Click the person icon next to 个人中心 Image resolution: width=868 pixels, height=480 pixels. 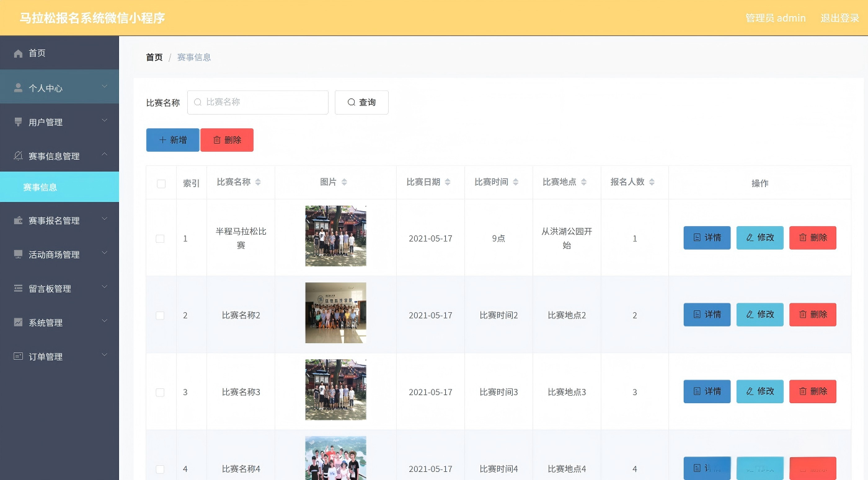pyautogui.click(x=19, y=88)
